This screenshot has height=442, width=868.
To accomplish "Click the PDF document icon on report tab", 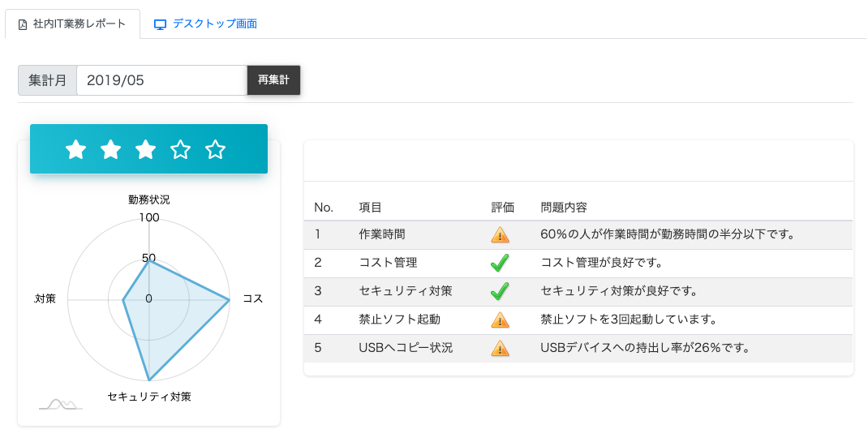I will point(23,24).
